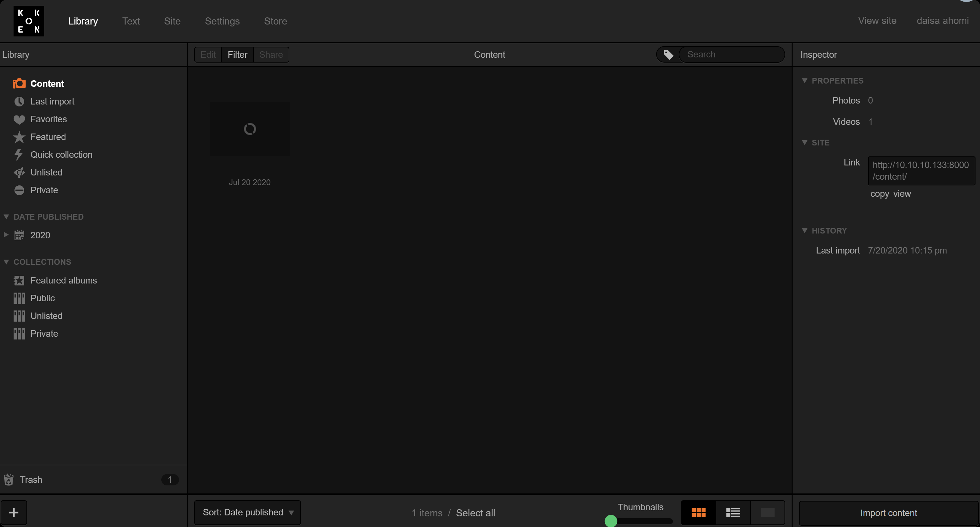Switch to grid thumbnail view
Screen dimensions: 980x527
click(698, 512)
